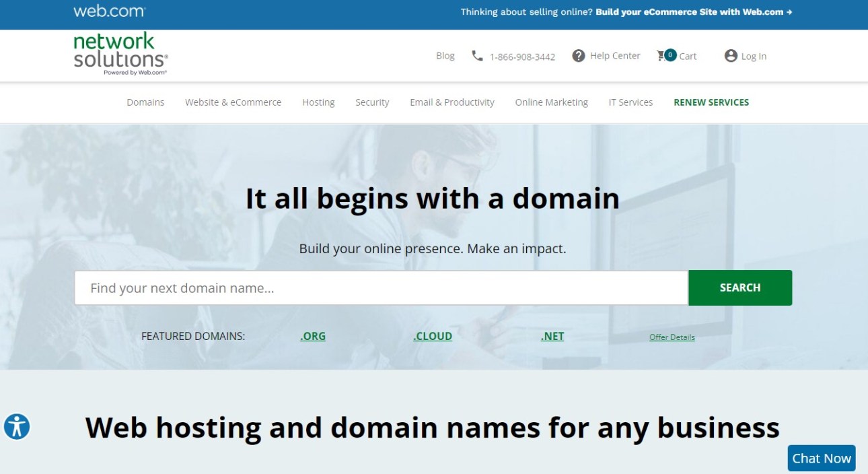Open Build your eCommerce Site promo link
Viewport: 868px width, 474px height.
pos(694,12)
